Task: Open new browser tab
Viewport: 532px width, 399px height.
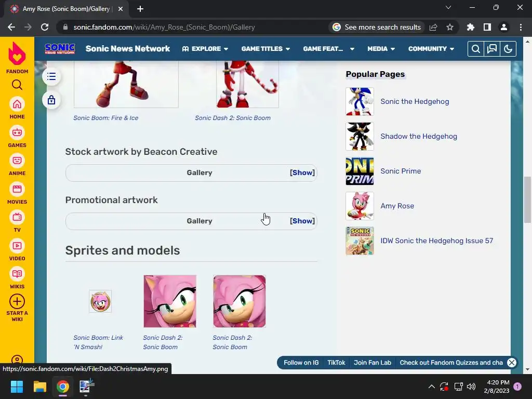Action: 140,9
